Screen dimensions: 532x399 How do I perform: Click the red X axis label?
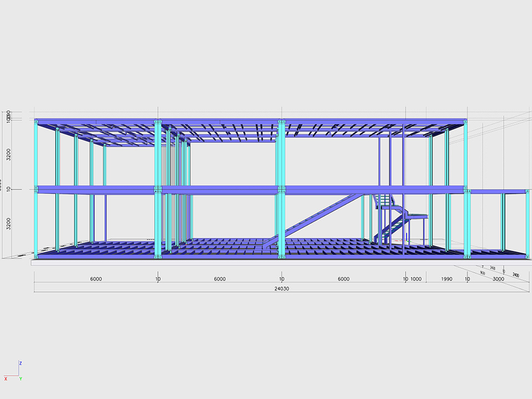(x=6, y=378)
